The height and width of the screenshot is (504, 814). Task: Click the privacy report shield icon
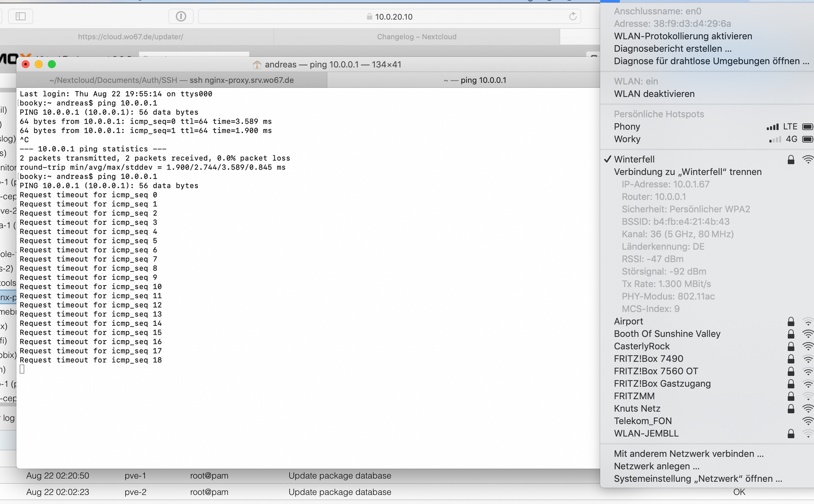click(181, 16)
